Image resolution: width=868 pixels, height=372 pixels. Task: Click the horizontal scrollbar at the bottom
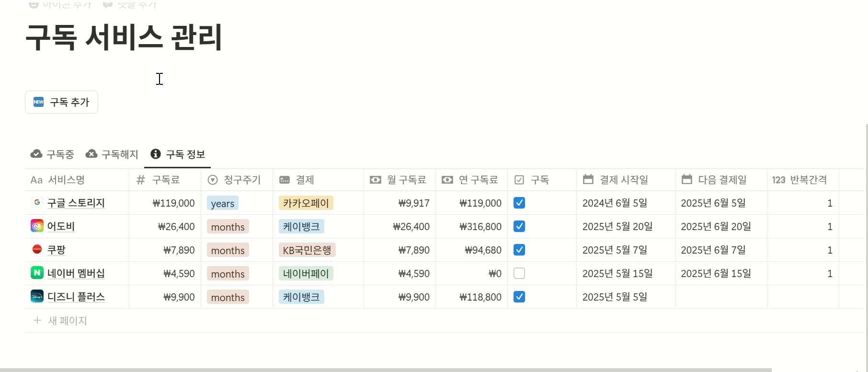[386, 370]
